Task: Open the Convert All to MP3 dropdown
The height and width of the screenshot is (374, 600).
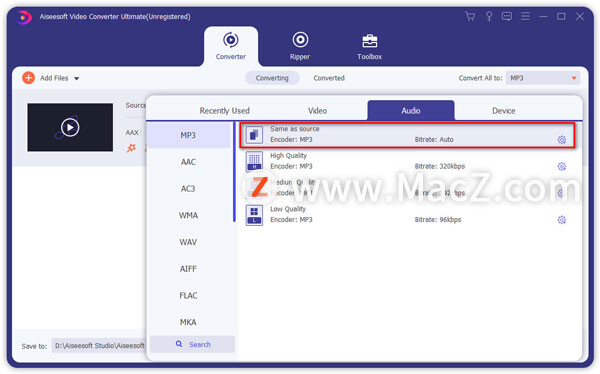Action: pos(543,78)
